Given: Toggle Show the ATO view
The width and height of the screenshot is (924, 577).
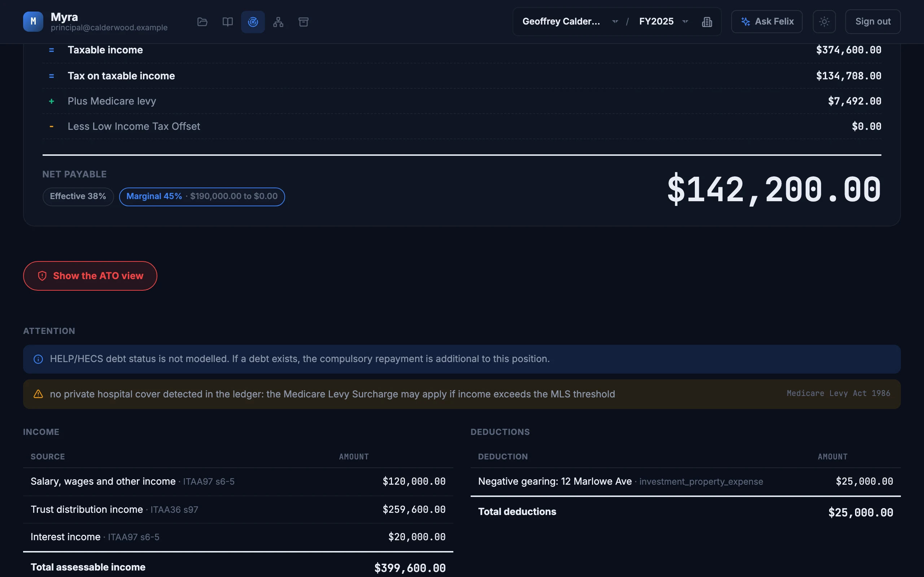Looking at the screenshot, I should pos(90,276).
